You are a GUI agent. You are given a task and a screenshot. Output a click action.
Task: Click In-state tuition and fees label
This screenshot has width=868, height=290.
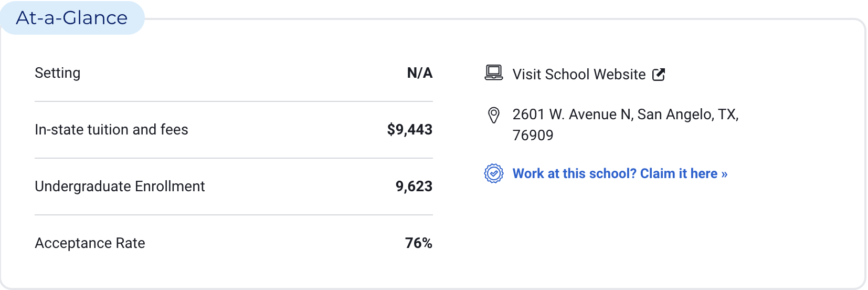pyautogui.click(x=111, y=130)
